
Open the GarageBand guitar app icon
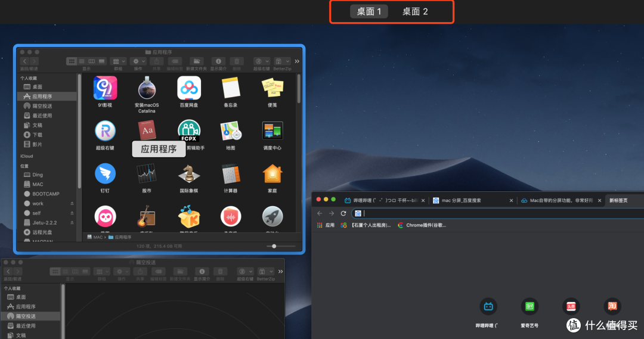coord(147,216)
